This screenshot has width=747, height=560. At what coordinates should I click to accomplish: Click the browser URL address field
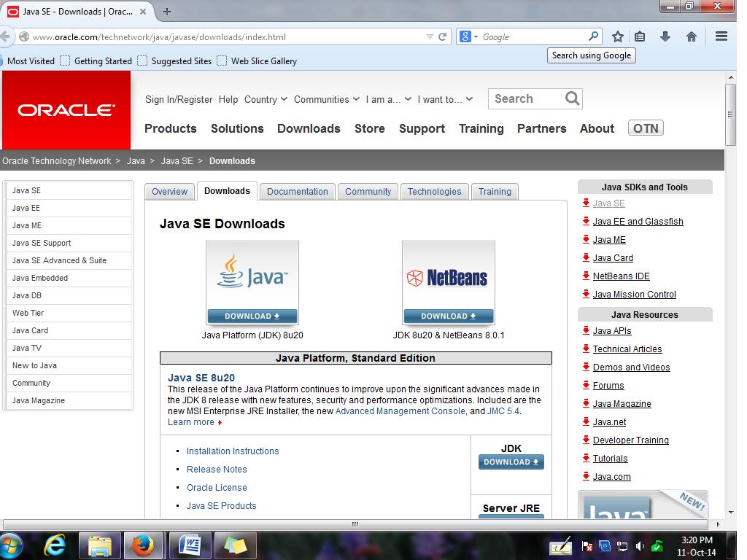coord(226,36)
